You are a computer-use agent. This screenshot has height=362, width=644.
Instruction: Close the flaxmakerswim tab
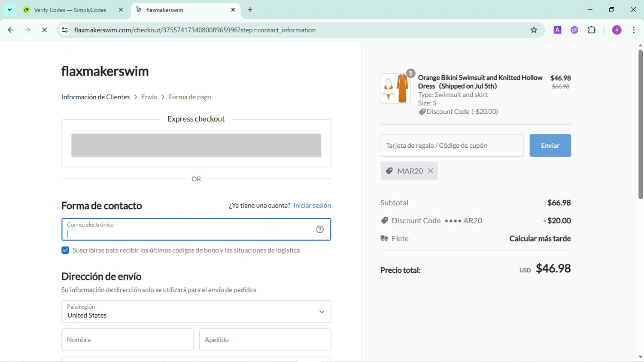[233, 10]
